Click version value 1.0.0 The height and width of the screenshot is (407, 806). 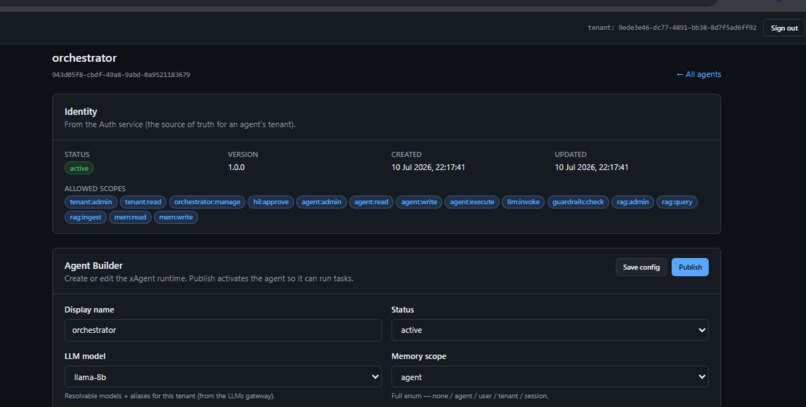tap(236, 168)
